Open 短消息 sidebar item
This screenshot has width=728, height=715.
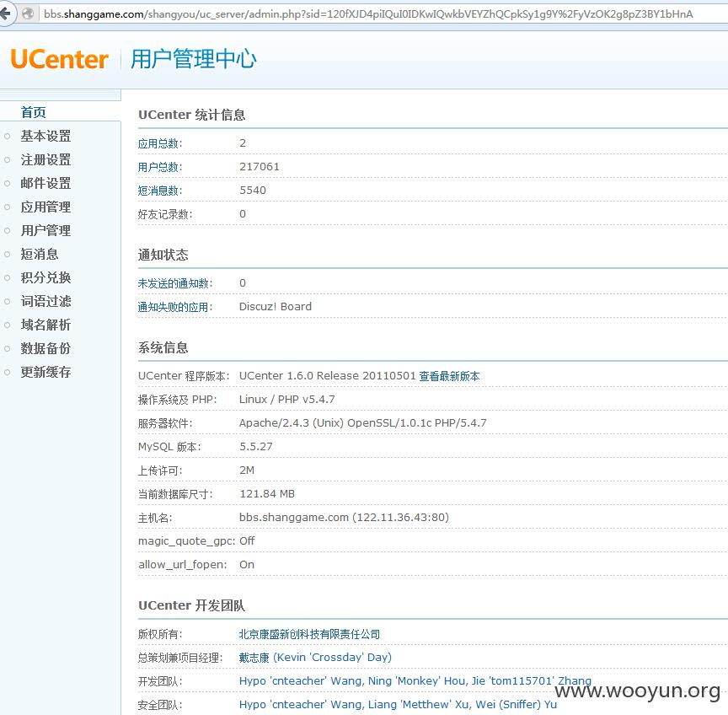(x=40, y=254)
